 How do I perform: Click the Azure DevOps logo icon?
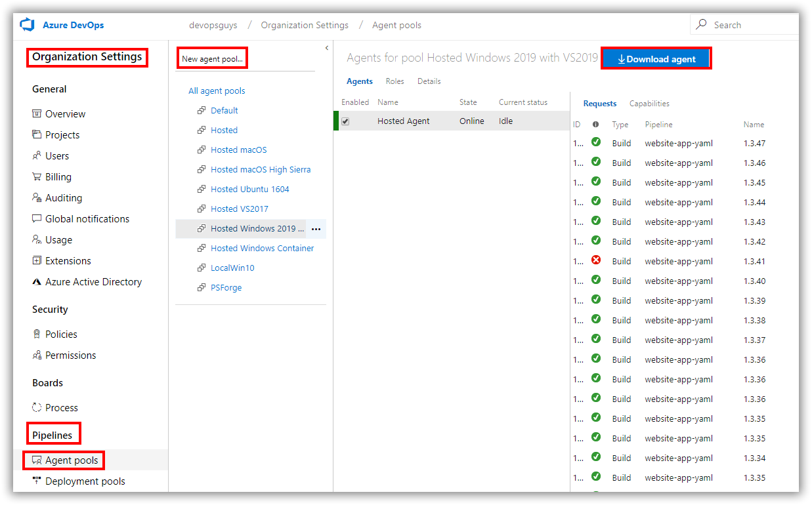[26, 24]
